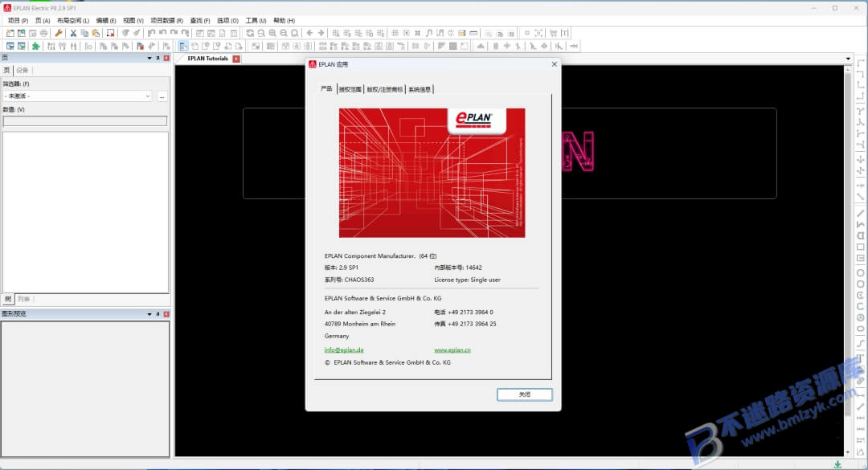Screen dimensions: 868x470
Task: Open the 工具 (U) menu
Action: pos(256,20)
